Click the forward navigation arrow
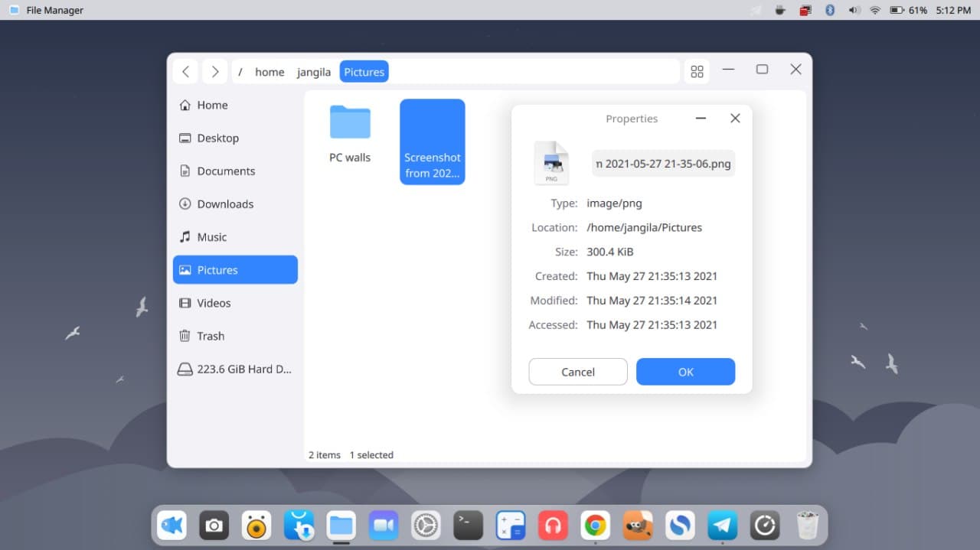Image resolution: width=980 pixels, height=550 pixels. (215, 71)
